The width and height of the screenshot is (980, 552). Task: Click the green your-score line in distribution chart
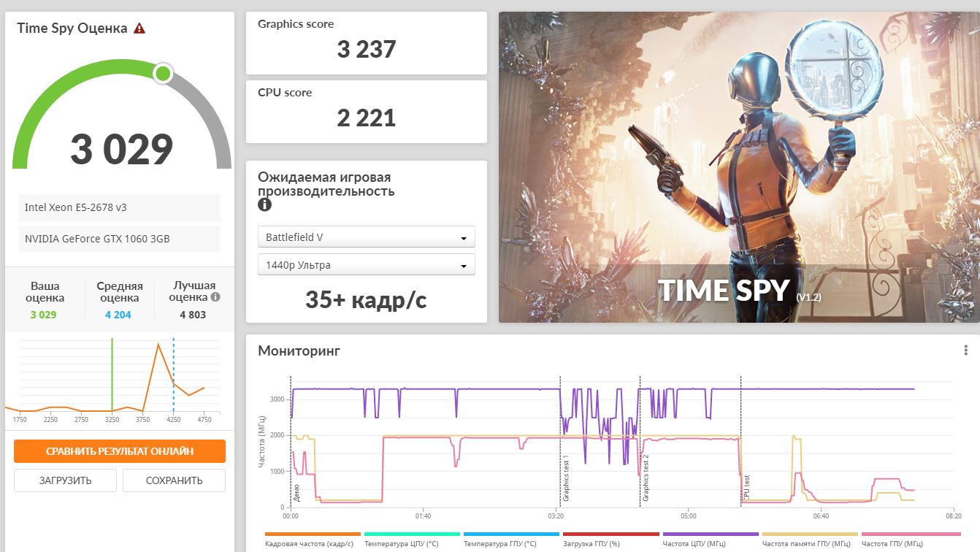coord(112,375)
